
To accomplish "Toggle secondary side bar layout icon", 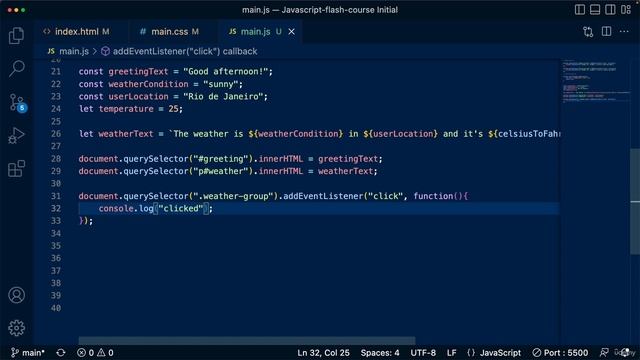I will click(610, 10).
